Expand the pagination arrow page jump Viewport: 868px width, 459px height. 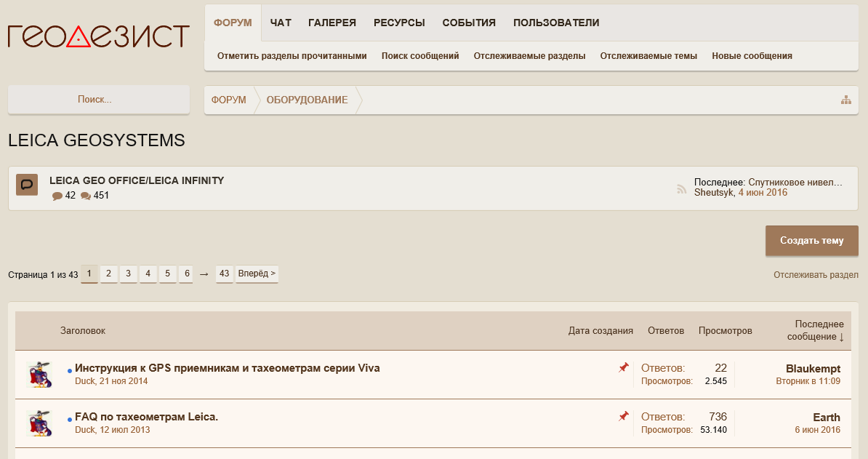pos(204,274)
